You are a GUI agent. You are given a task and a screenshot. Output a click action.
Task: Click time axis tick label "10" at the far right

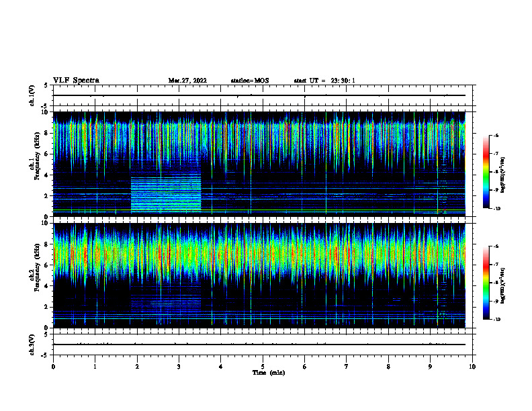(472, 367)
